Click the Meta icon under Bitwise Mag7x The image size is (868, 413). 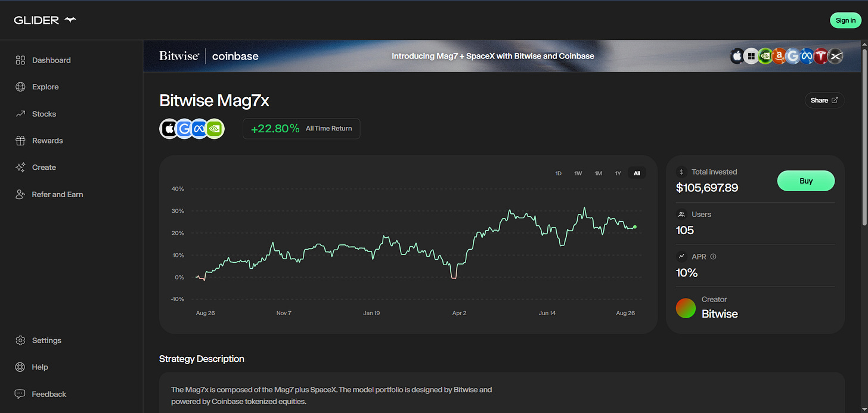(x=199, y=129)
